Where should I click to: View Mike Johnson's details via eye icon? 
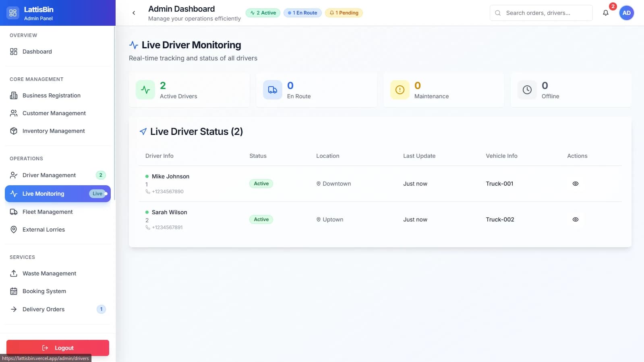(575, 184)
